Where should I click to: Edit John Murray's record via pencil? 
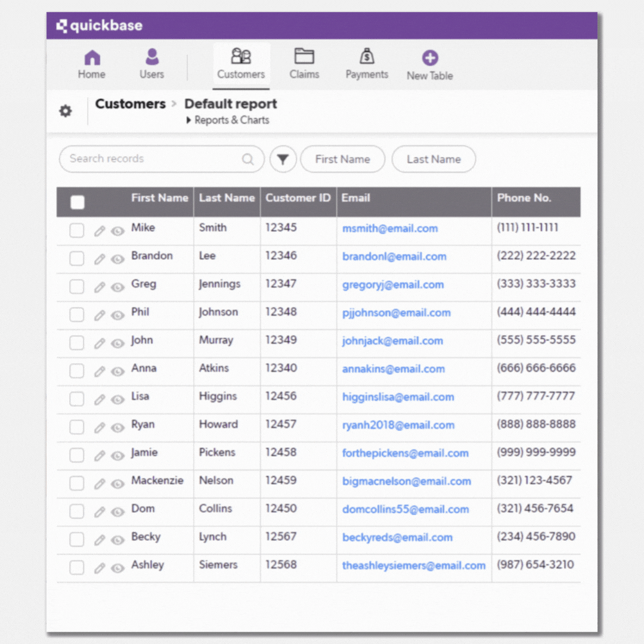(x=100, y=343)
